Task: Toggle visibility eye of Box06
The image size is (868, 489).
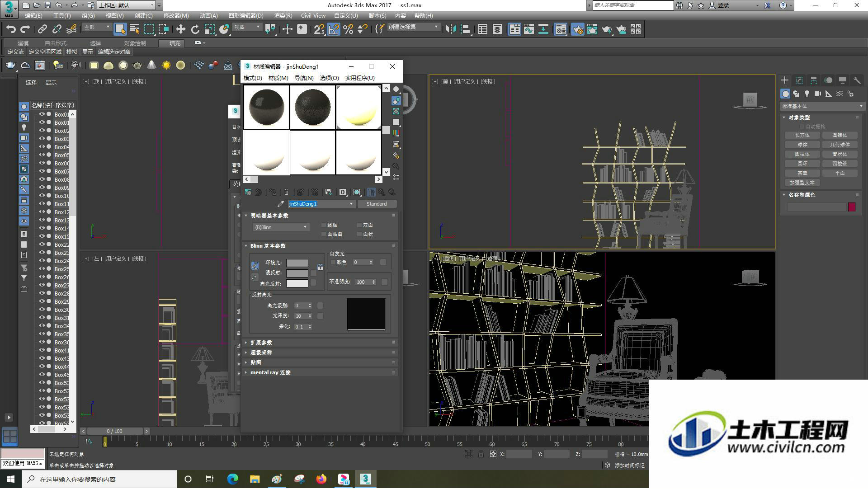Action: (x=42, y=163)
